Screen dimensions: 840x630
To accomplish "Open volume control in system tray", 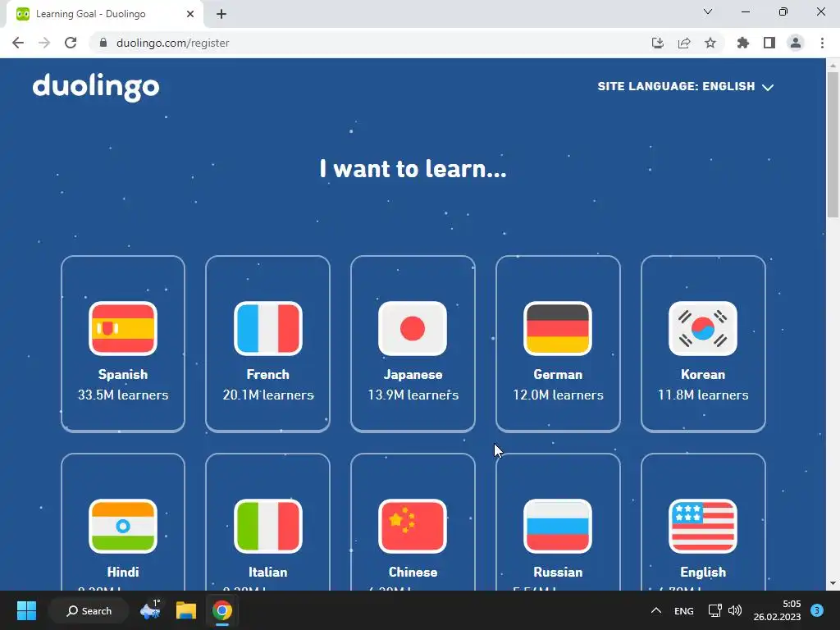I will point(735,610).
